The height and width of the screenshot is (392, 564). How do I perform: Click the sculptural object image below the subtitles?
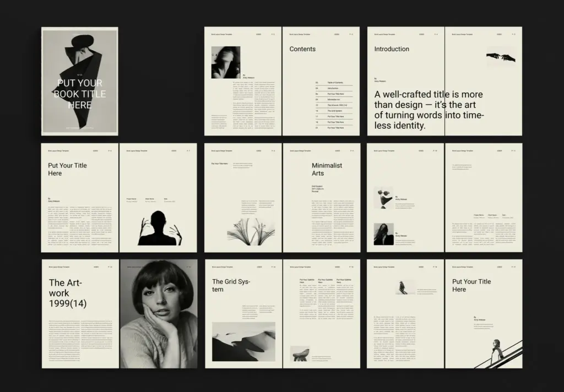pyautogui.click(x=299, y=352)
